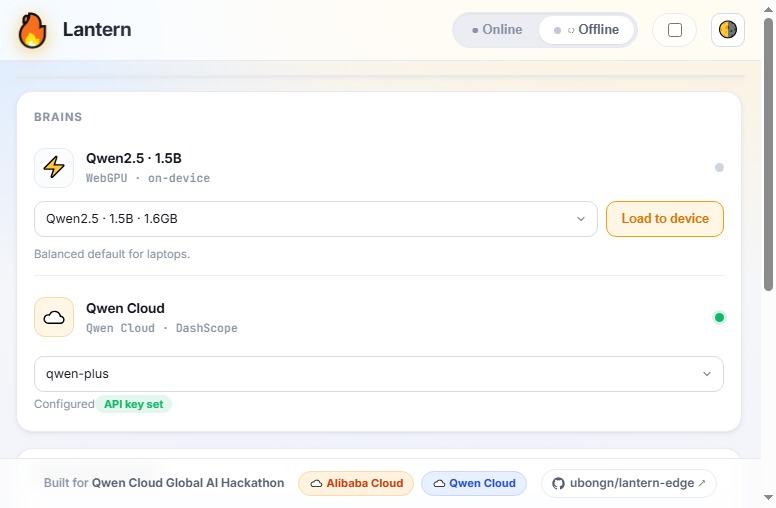Switch to Offline mode
The width and height of the screenshot is (776, 508).
(x=586, y=30)
